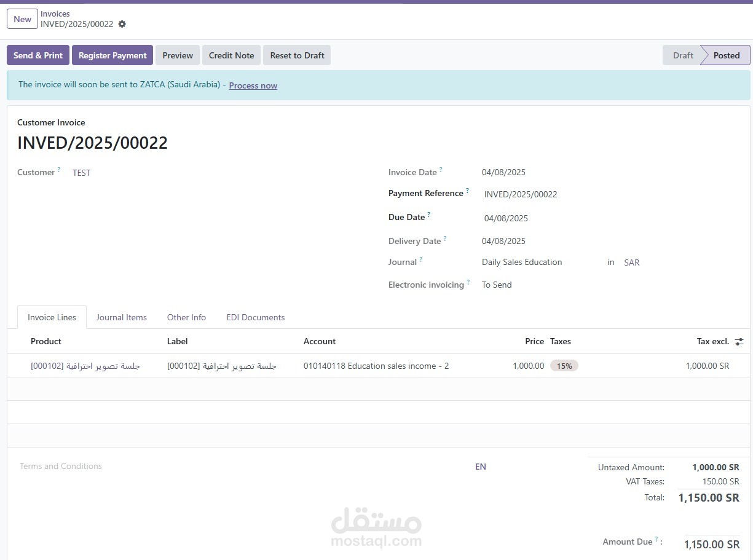Open customer TEST record

(x=81, y=173)
